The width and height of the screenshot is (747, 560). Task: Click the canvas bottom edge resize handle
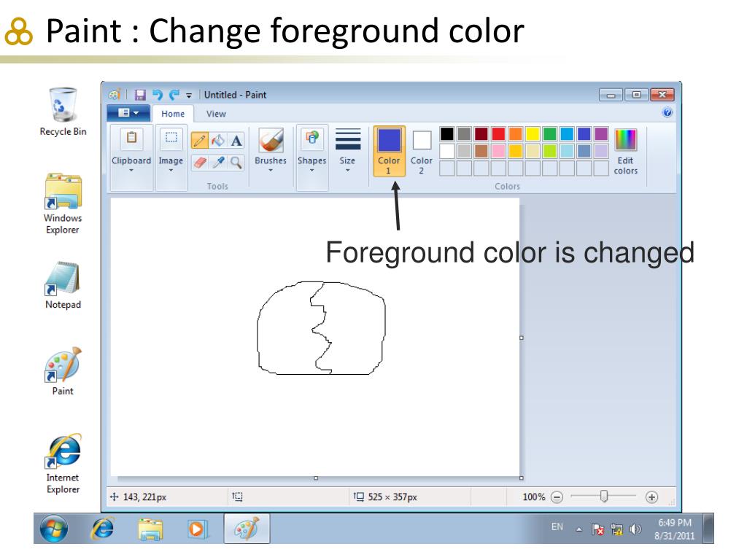(315, 478)
